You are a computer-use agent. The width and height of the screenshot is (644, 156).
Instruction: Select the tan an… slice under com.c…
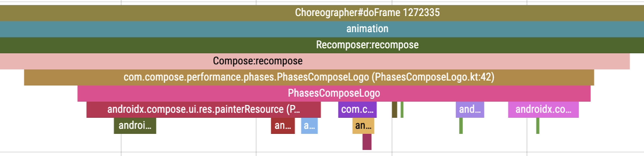tap(363, 125)
